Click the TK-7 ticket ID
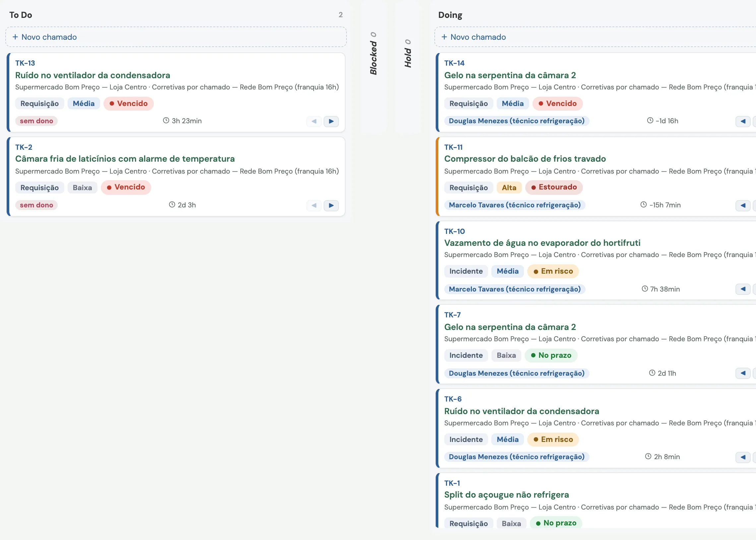The height and width of the screenshot is (540, 756). [452, 315]
